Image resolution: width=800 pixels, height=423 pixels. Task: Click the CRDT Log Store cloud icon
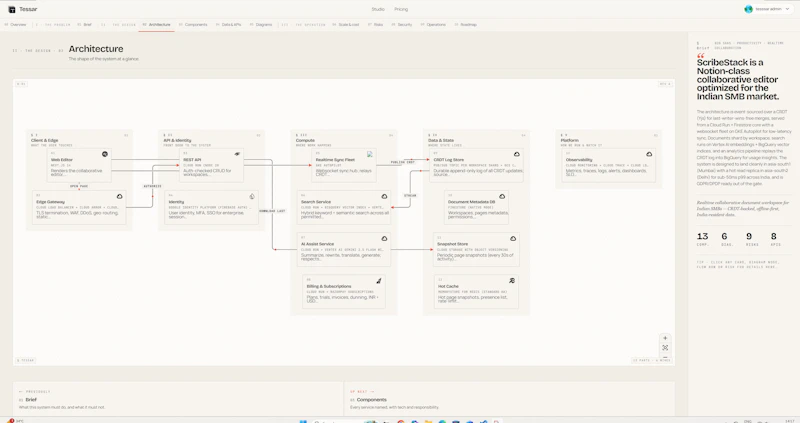[516, 154]
